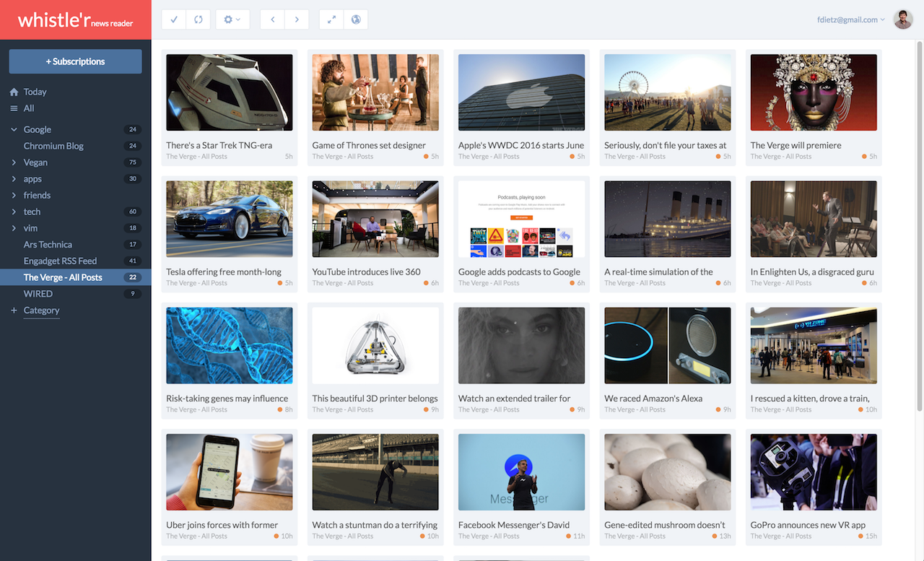Open the GoPro VR camera thumbnail

814,472
